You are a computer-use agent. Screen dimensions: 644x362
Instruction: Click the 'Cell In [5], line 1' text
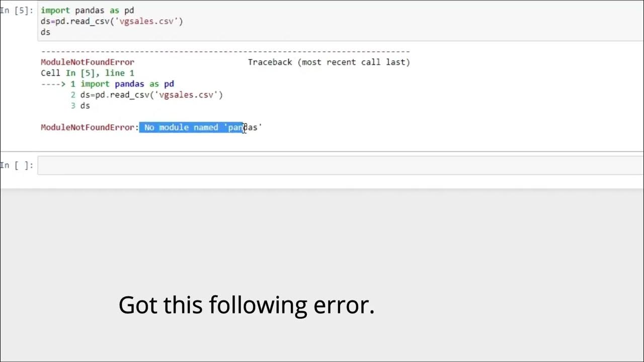click(x=88, y=73)
